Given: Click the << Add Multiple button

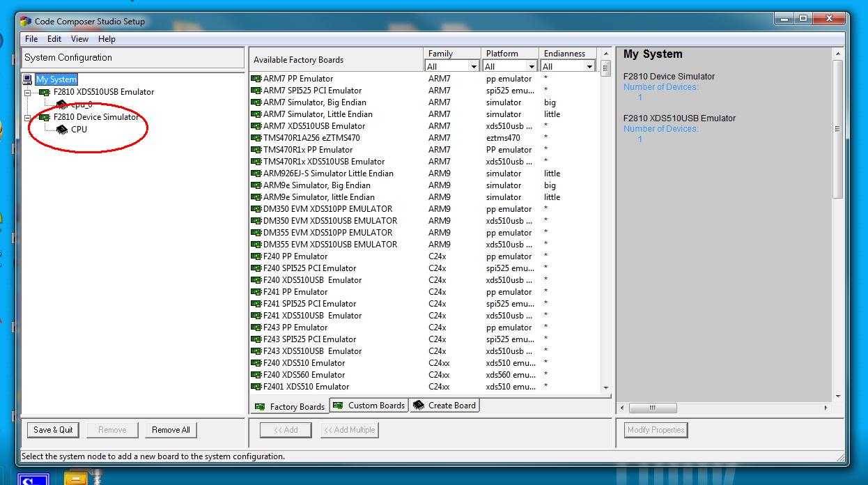Looking at the screenshot, I should point(349,430).
